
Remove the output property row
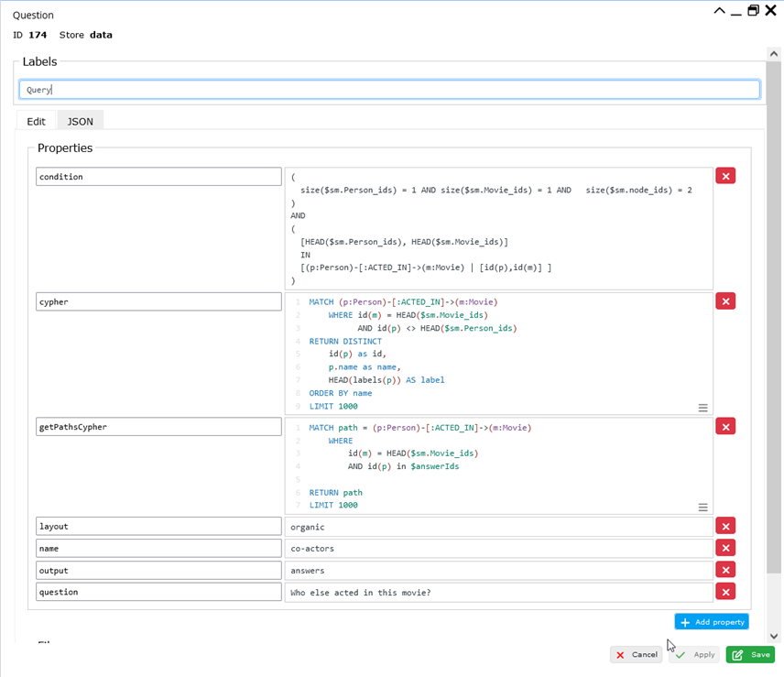click(x=725, y=570)
